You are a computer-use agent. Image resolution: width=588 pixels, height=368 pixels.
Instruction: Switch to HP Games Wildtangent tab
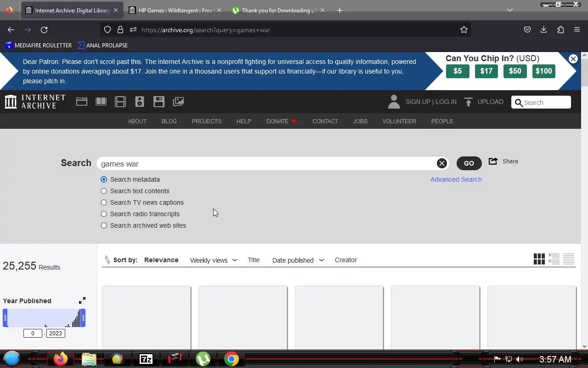point(175,10)
